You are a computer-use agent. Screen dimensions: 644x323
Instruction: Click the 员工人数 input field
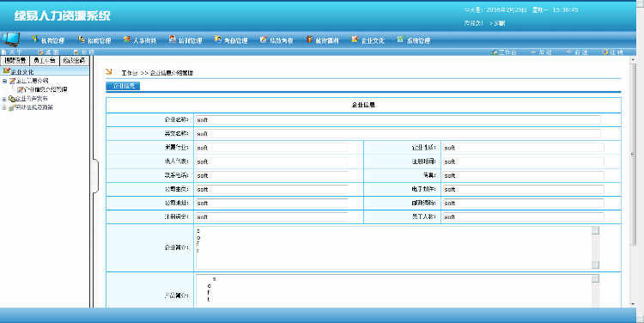pyautogui.click(x=523, y=217)
